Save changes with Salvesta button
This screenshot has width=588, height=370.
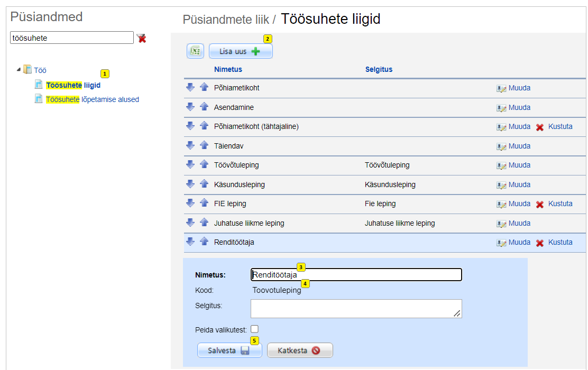click(229, 350)
